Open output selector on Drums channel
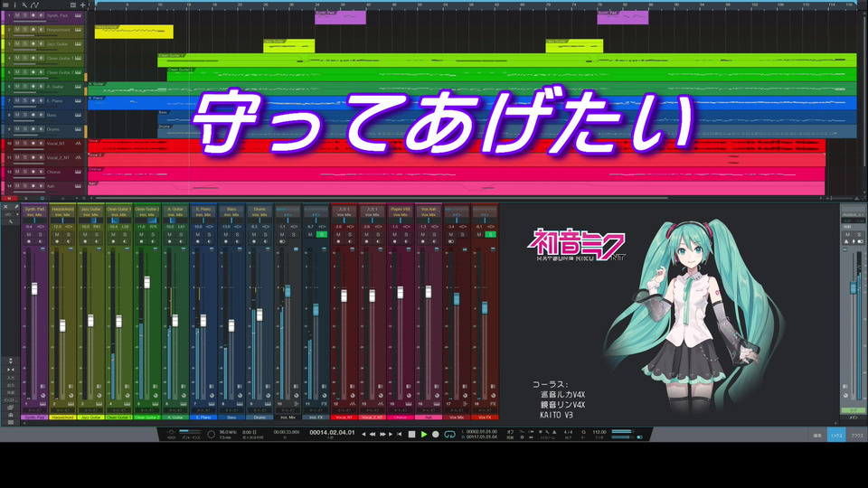 [259, 215]
